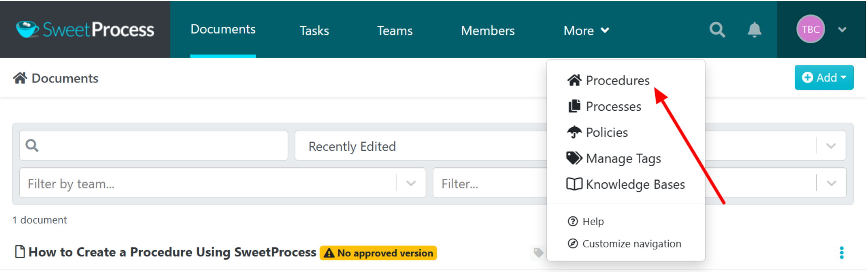This screenshot has width=868, height=272.
Task: Click the Add button dropdown
Action: pos(824,77)
